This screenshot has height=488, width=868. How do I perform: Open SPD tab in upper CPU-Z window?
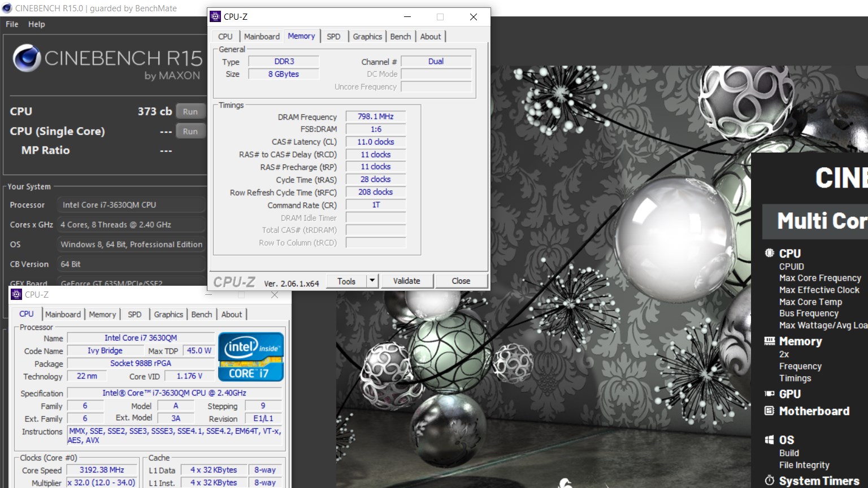333,36
